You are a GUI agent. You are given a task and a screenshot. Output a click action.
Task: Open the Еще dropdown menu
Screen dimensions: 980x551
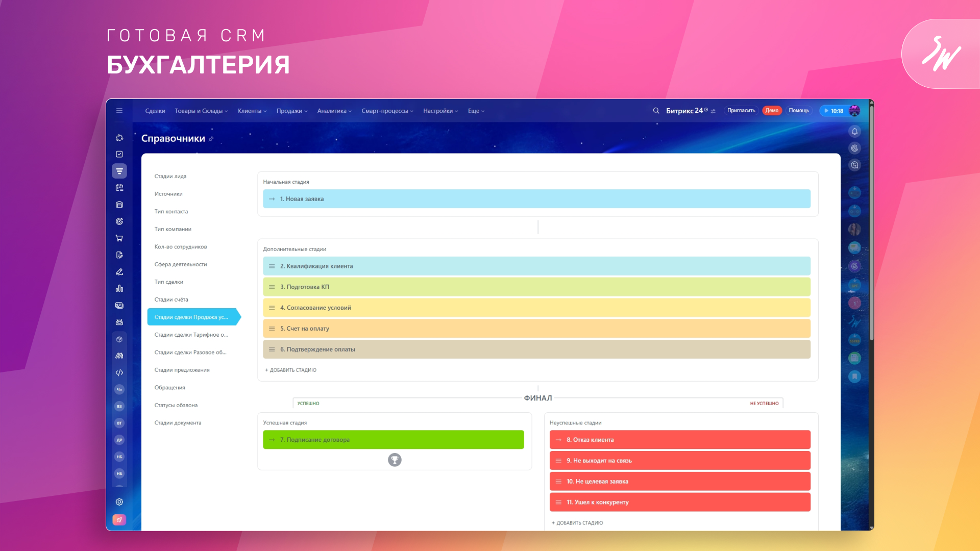tap(476, 111)
